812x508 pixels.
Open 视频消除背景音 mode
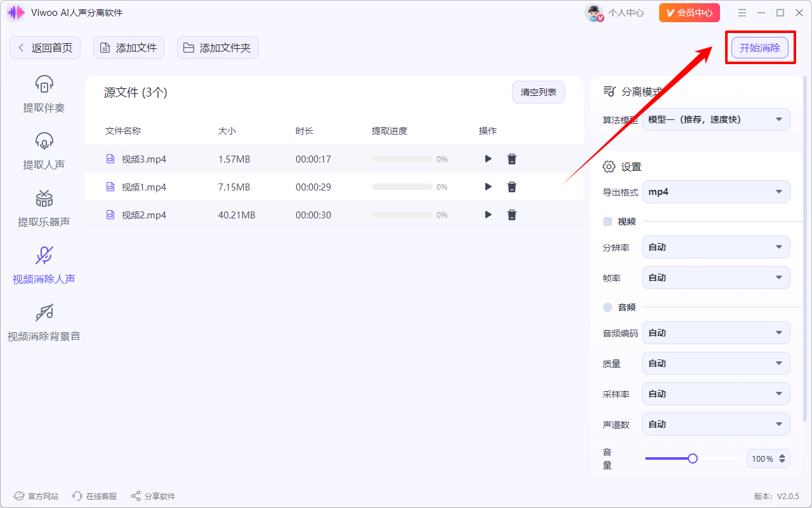pos(44,323)
